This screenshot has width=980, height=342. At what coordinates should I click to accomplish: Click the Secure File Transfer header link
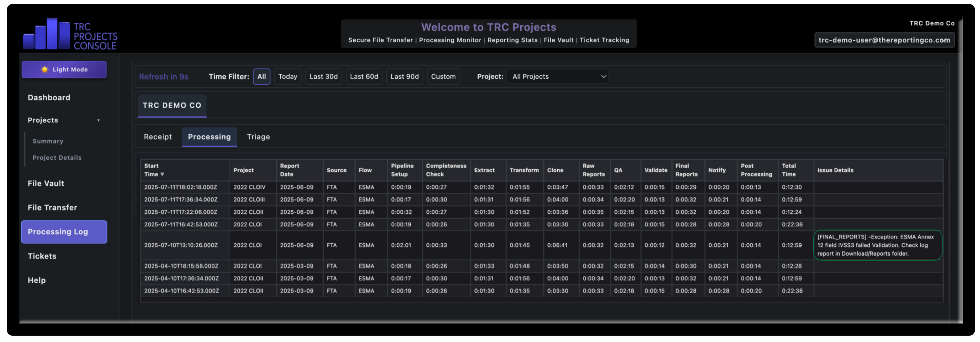click(x=380, y=40)
